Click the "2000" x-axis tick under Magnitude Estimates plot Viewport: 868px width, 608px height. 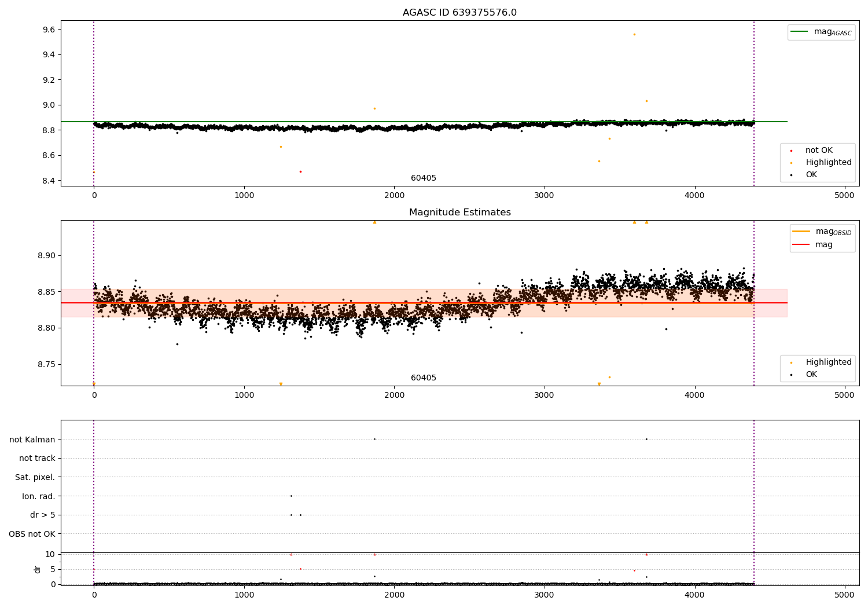(394, 395)
